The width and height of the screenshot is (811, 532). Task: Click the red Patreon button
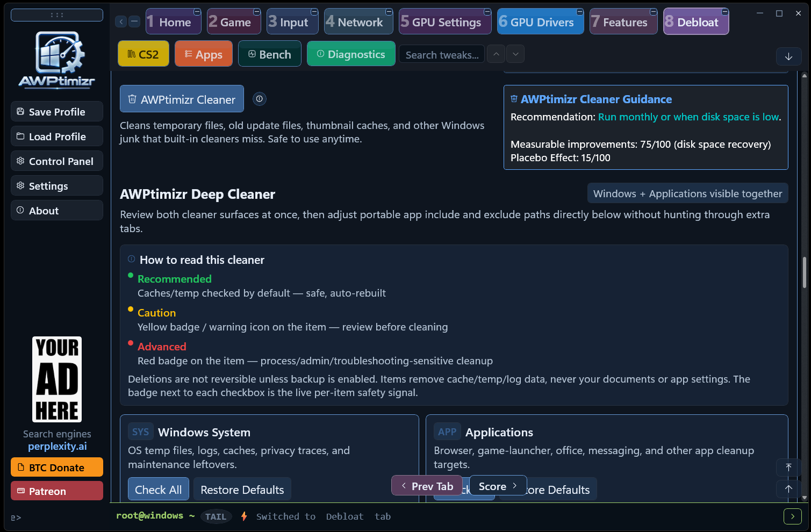57,491
